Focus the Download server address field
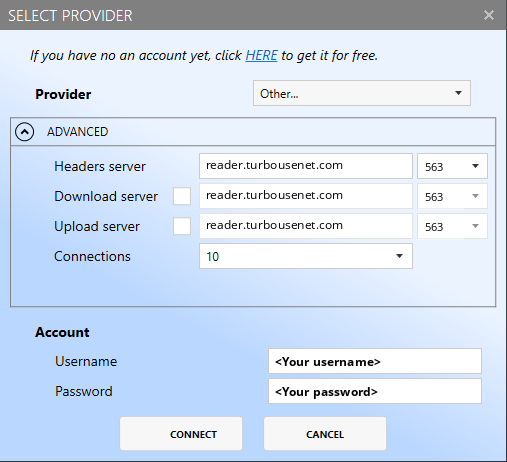507x462 pixels. (306, 196)
